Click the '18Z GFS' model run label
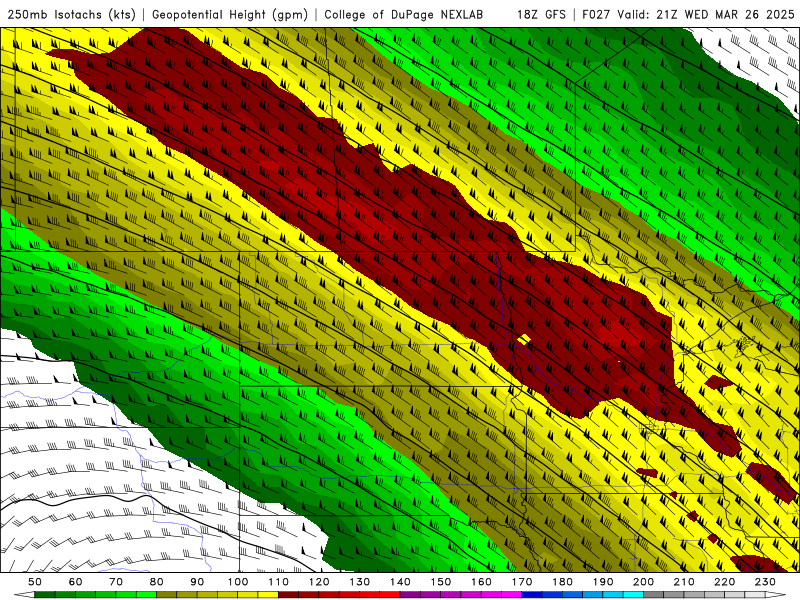Screen dimensions: 800x600 (541, 15)
